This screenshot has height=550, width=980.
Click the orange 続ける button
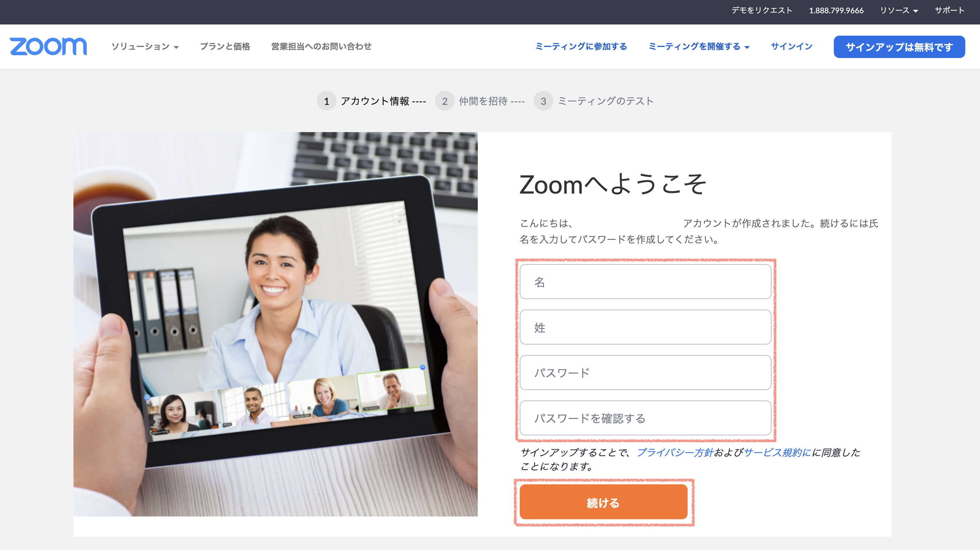click(603, 502)
